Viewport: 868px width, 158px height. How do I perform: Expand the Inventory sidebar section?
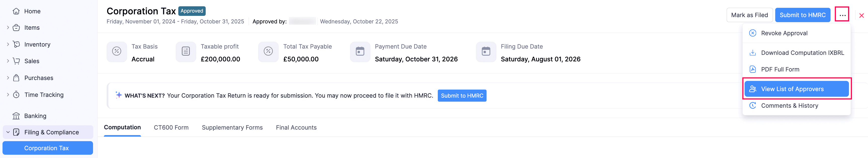(x=8, y=45)
